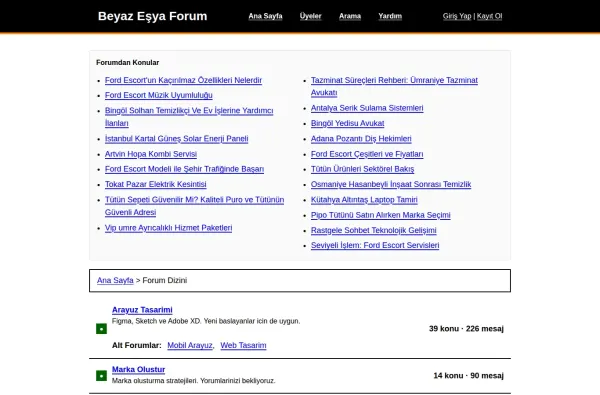Open Artvin Hopa Kombi Servisi topic
This screenshot has width=600, height=395.
pos(151,154)
